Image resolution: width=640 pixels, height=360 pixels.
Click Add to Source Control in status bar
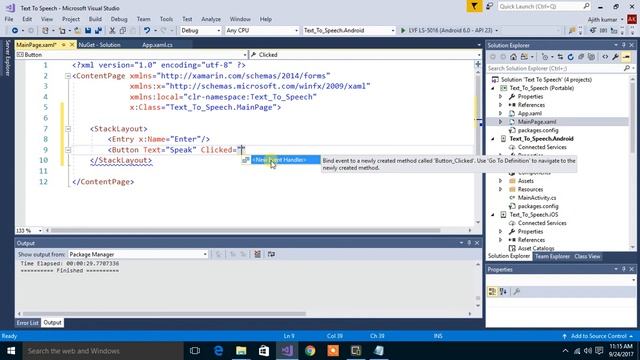click(598, 336)
